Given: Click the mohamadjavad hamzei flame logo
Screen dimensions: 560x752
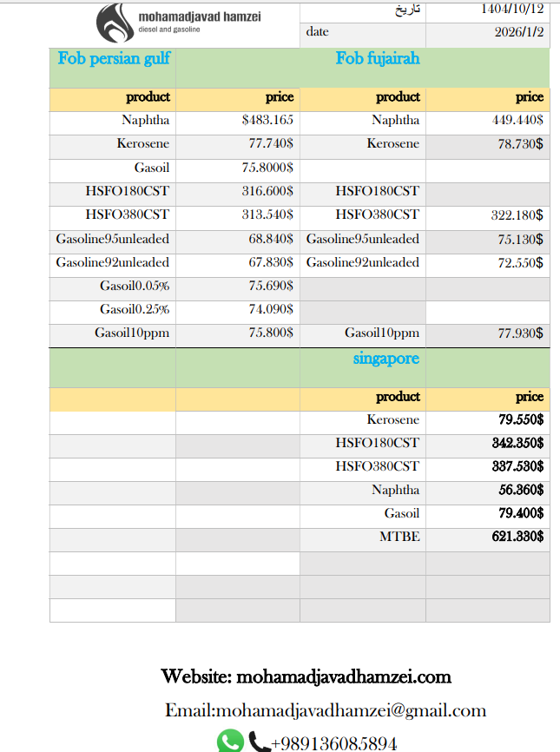Looking at the screenshot, I should pyautogui.click(x=115, y=23).
